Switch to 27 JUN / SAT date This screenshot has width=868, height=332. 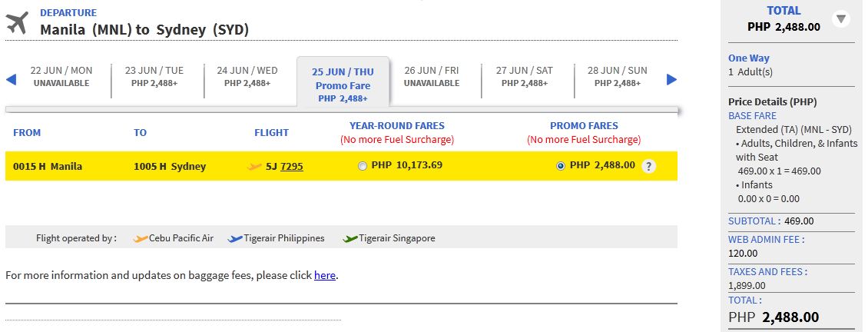[524, 76]
